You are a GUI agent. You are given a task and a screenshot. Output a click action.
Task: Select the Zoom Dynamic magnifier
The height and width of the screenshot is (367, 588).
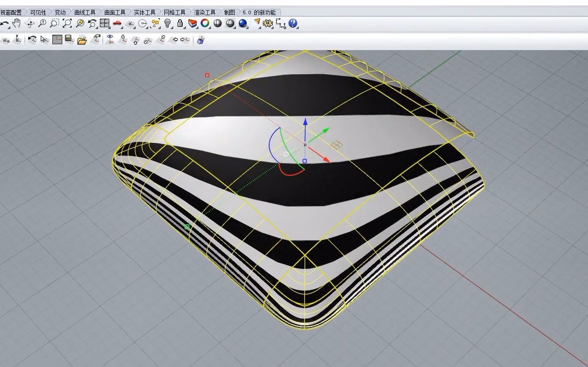coord(42,23)
